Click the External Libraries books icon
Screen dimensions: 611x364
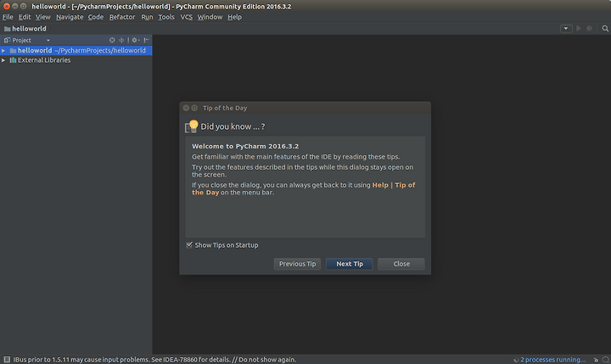click(x=13, y=60)
